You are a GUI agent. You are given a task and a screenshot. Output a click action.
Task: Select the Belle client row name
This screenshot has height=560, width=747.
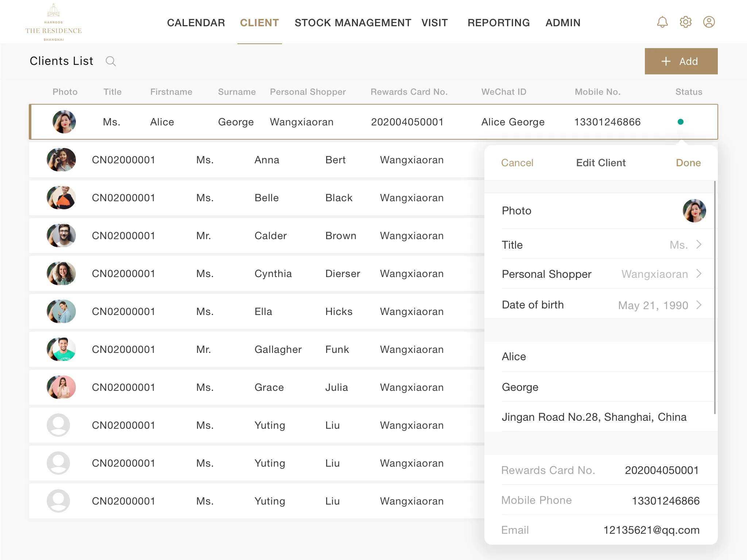267,198
